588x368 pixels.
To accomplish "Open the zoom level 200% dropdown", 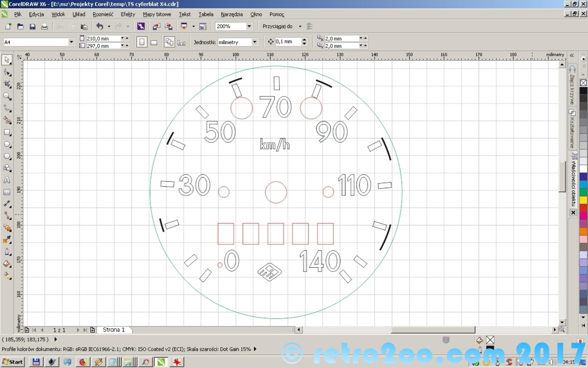I will 249,26.
